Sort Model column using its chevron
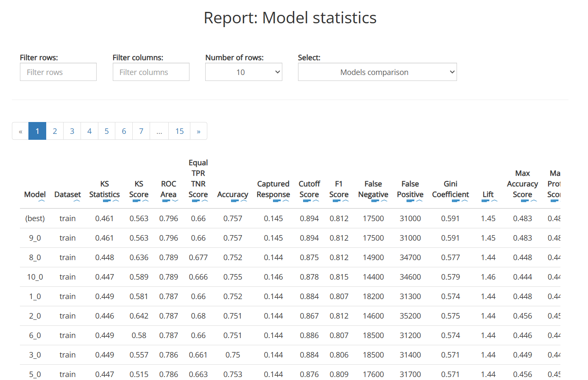The width and height of the screenshot is (588, 380). click(x=41, y=201)
